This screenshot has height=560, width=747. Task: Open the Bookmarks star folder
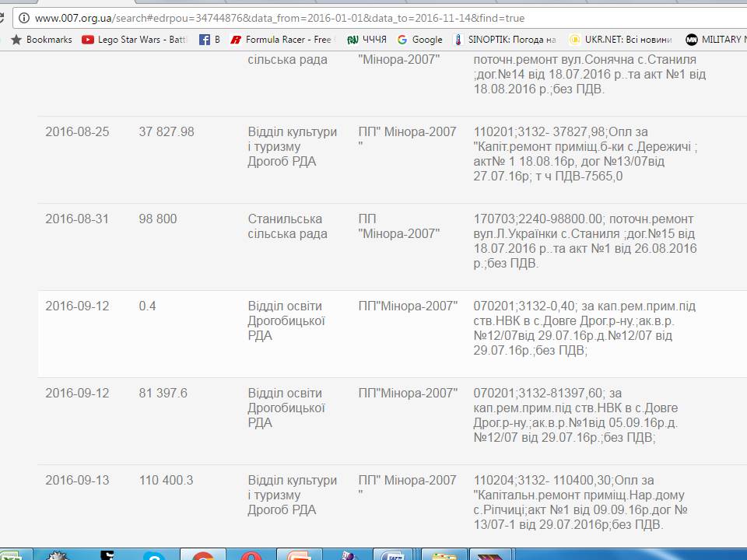pos(41,40)
